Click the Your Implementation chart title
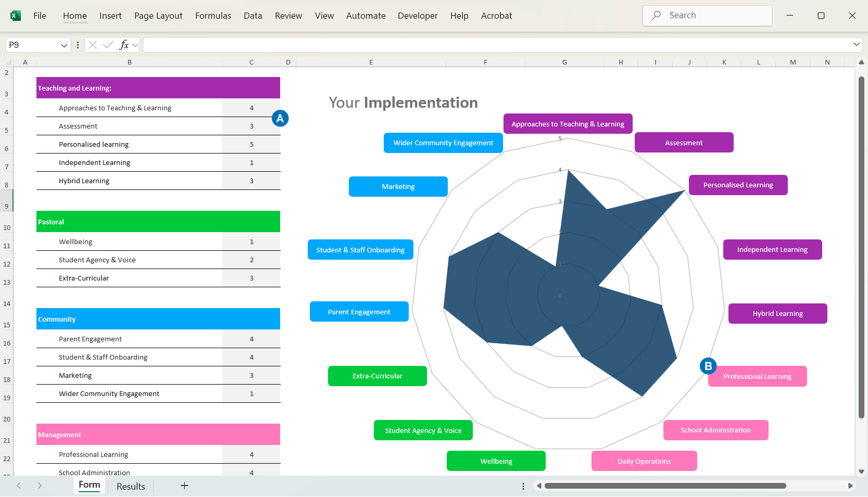The height and width of the screenshot is (497, 868). [403, 103]
